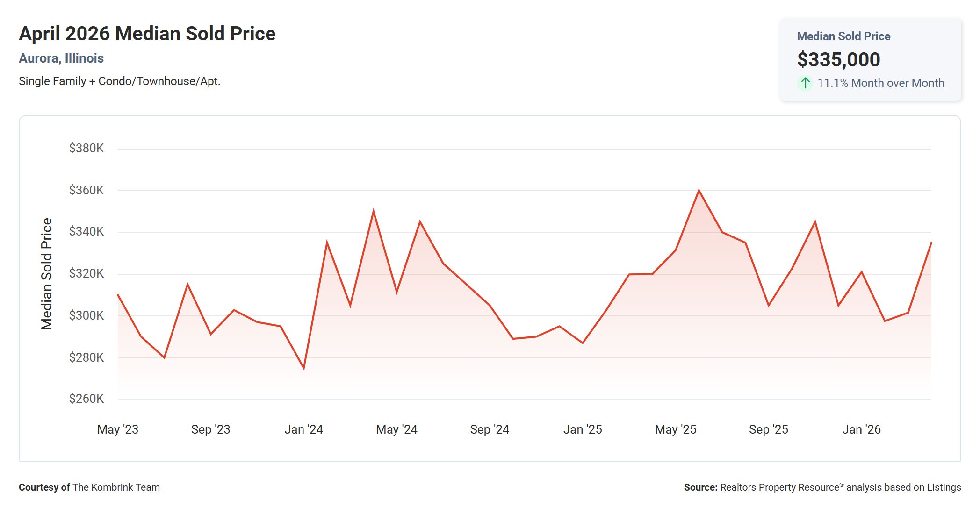Click 'Single Family + Condo/Townhouse/Apt.' text
The image size is (980, 514).
(120, 81)
